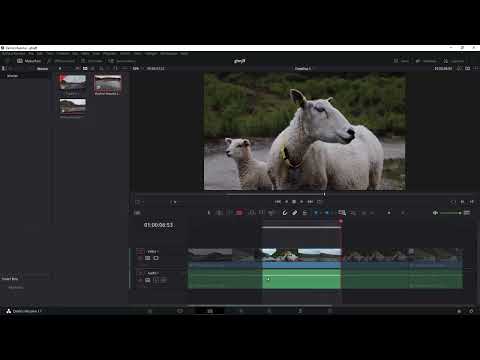This screenshot has width=480, height=360.
Task: Switch to the Fairlight page
Action: coord(300,311)
